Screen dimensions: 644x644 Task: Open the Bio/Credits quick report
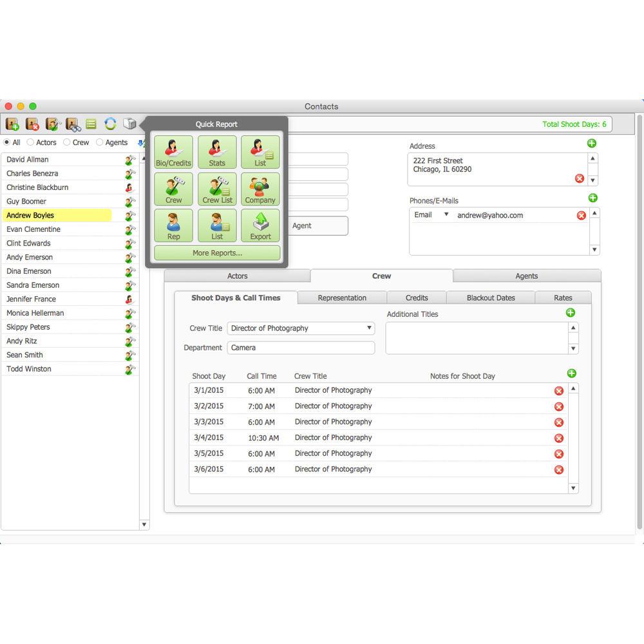(174, 152)
